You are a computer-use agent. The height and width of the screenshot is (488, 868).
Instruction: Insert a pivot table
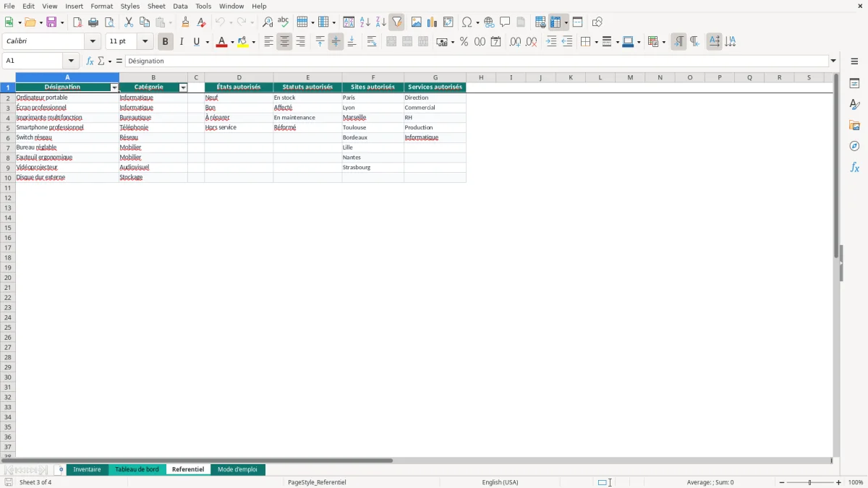click(448, 22)
